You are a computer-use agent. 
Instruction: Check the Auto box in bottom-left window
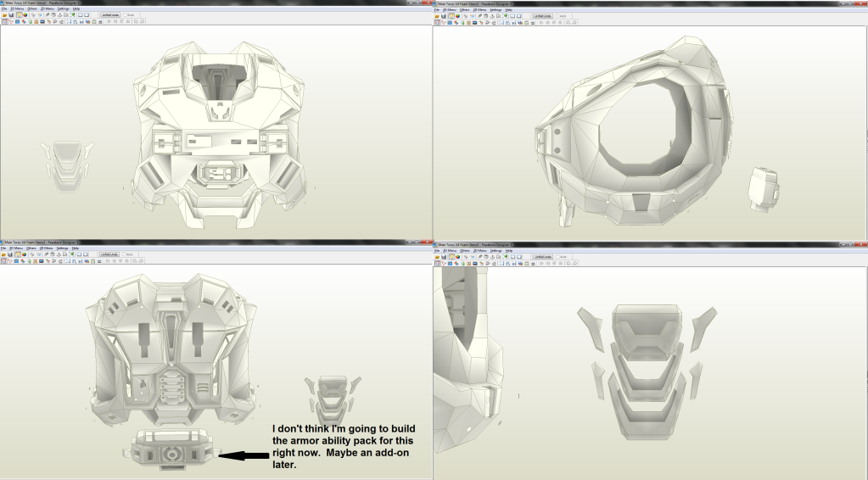click(125, 254)
